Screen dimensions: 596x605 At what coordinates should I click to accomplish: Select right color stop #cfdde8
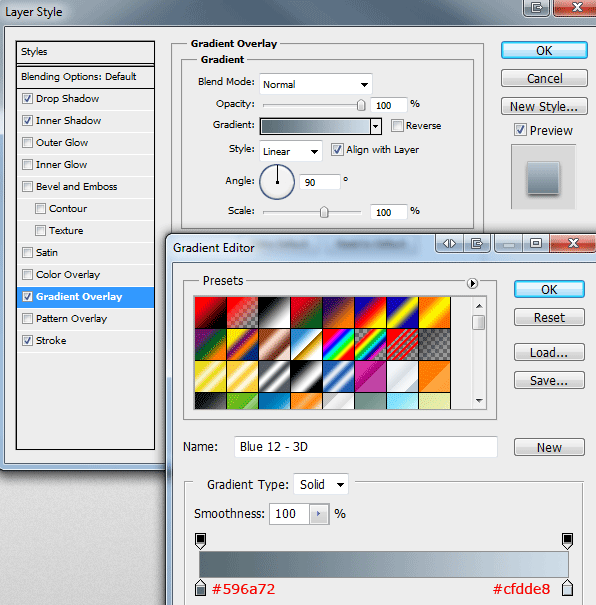click(x=567, y=588)
